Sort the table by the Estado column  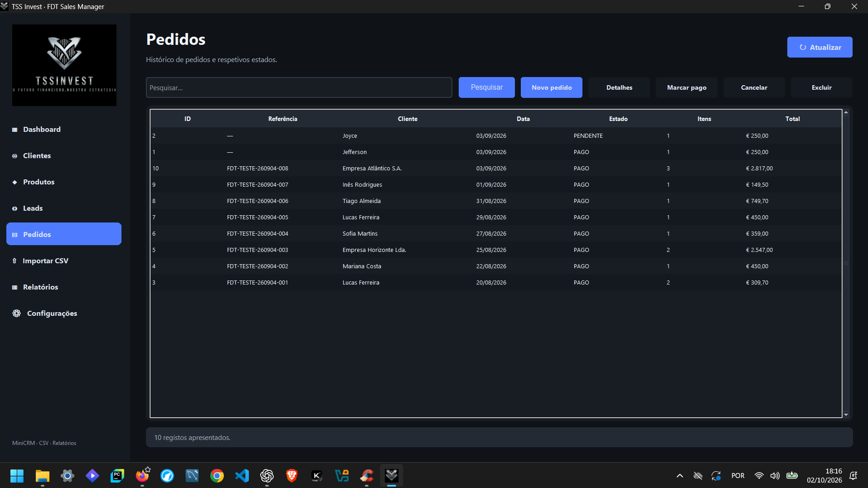tap(618, 119)
